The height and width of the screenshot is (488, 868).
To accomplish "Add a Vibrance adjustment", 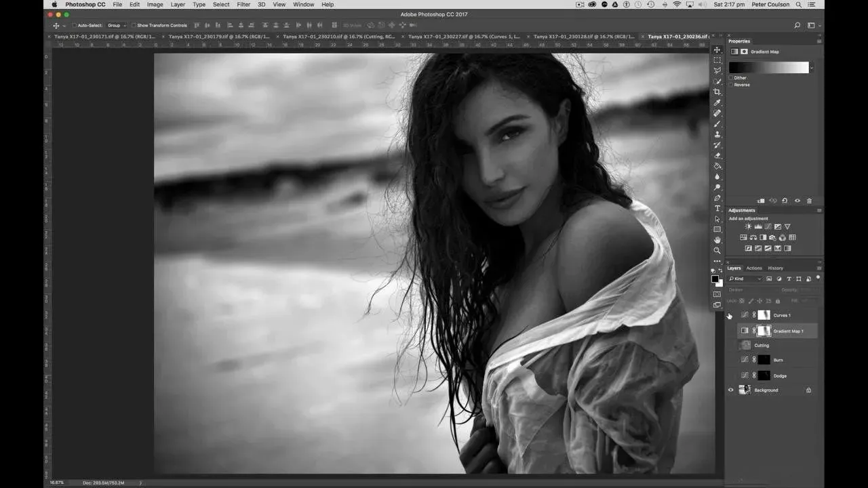I will click(x=787, y=227).
